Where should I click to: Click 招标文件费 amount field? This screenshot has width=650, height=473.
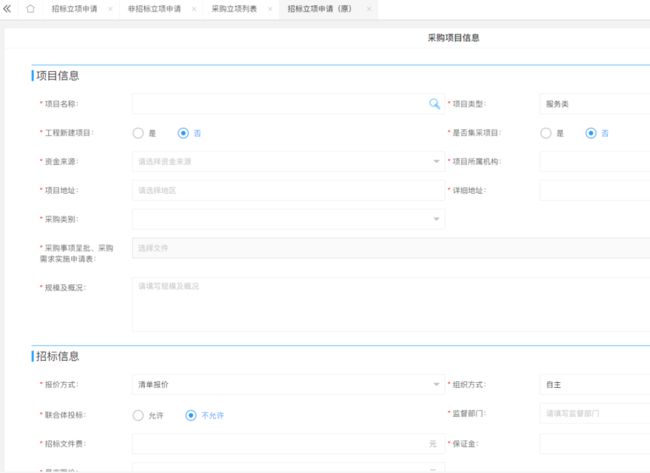pyautogui.click(x=288, y=444)
